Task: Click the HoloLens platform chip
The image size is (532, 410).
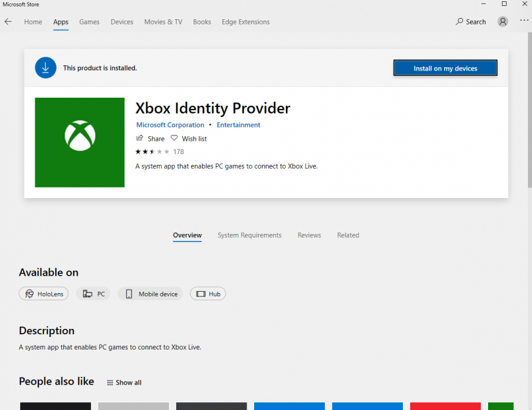Action: click(44, 294)
